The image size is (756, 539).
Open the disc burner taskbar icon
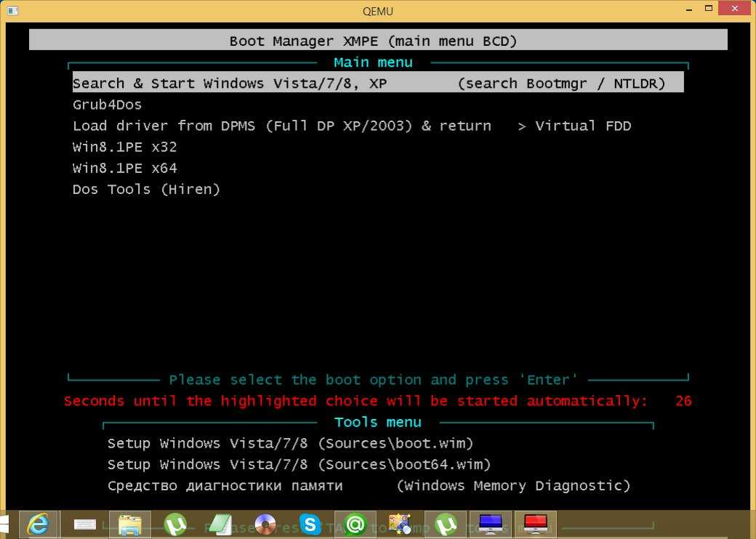click(265, 524)
